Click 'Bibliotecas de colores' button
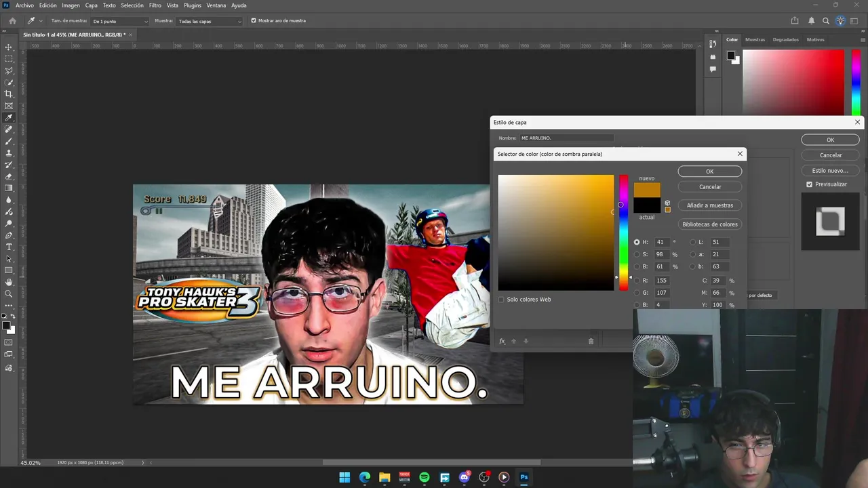 tap(709, 224)
